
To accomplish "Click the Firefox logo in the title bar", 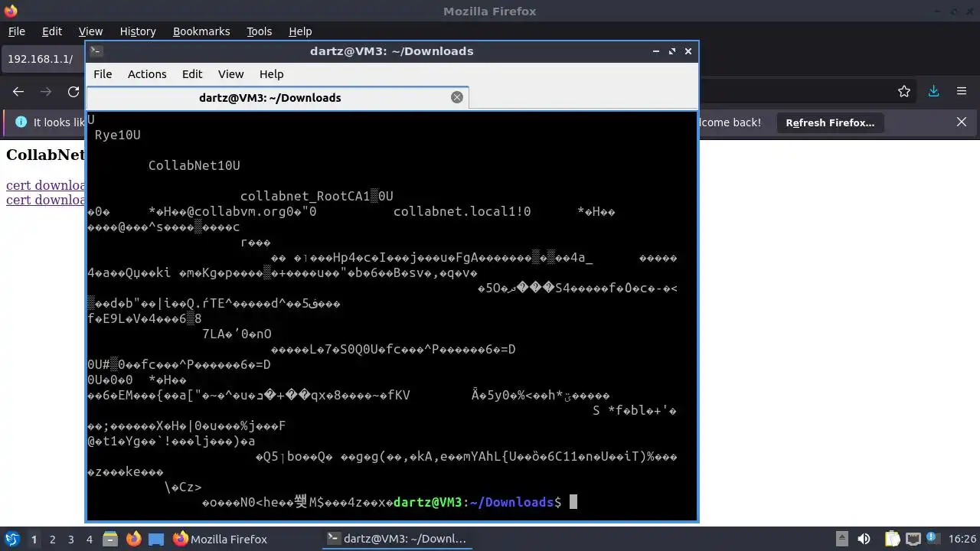I will tap(11, 11).
